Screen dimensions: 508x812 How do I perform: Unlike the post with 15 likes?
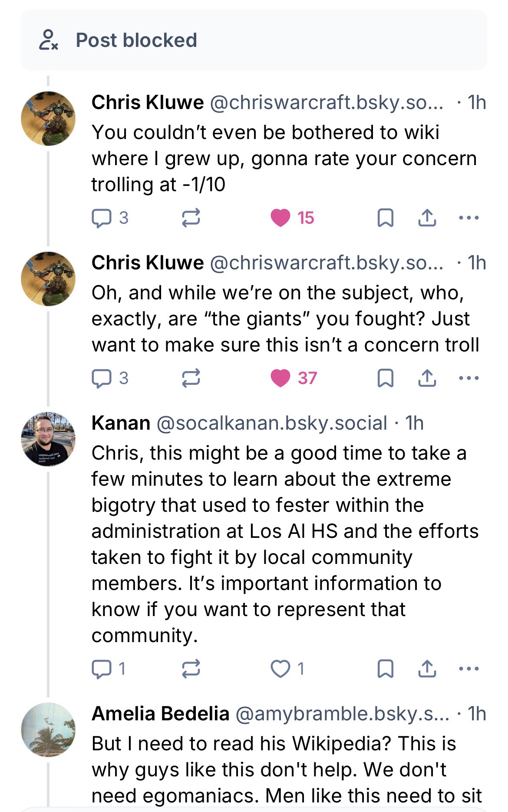tap(280, 218)
